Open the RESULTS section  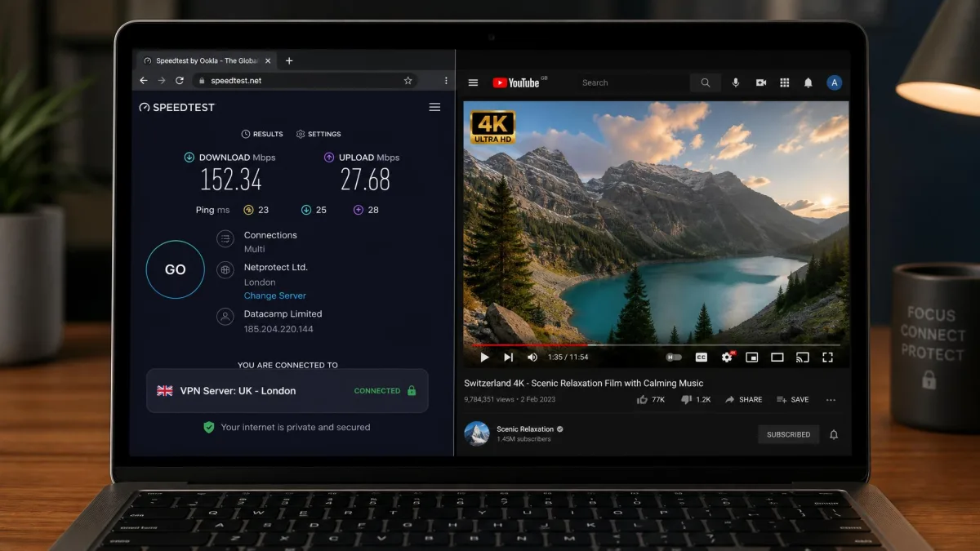[x=262, y=134]
